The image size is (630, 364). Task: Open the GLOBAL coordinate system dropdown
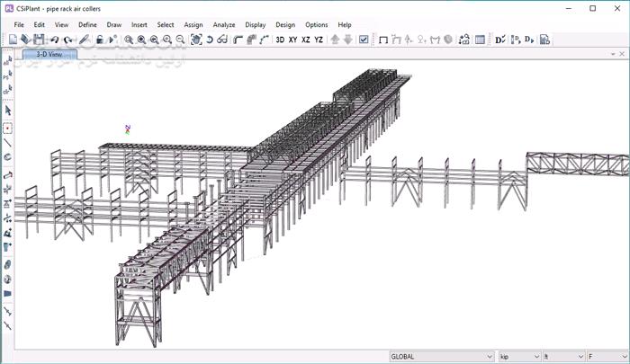click(441, 357)
